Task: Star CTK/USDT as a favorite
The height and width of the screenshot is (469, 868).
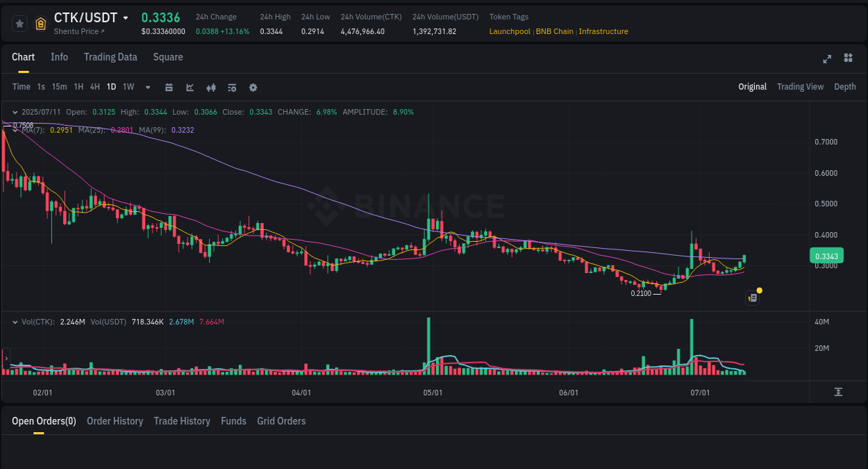Action: pyautogui.click(x=19, y=23)
